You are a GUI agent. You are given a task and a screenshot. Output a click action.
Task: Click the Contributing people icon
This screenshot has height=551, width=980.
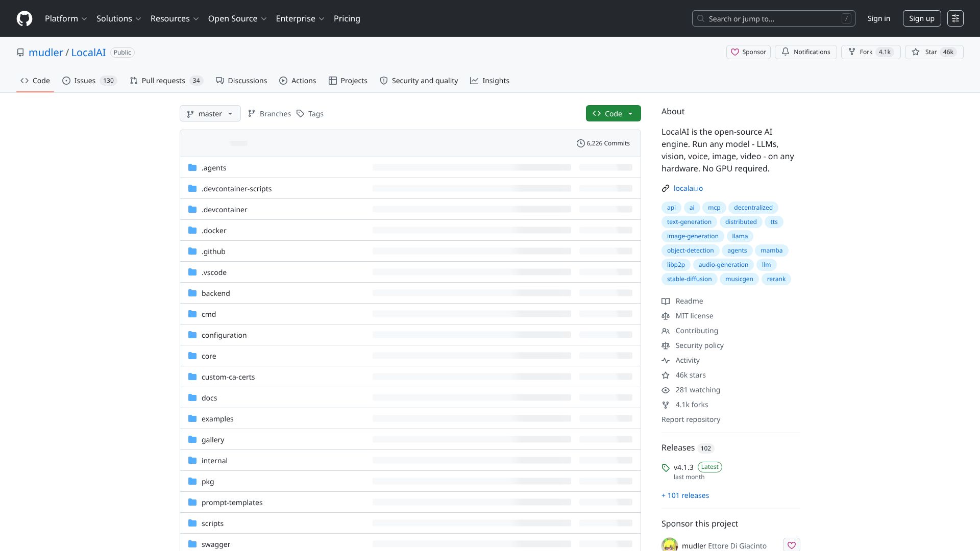click(x=666, y=331)
